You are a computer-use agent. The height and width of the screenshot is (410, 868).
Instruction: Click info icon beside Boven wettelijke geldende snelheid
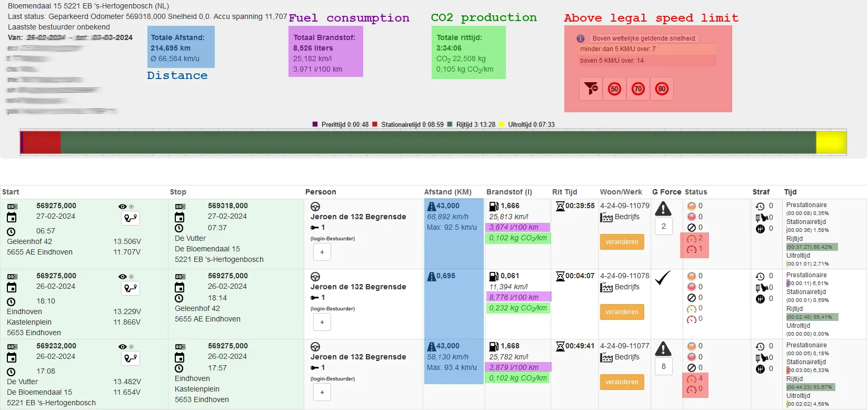[581, 38]
